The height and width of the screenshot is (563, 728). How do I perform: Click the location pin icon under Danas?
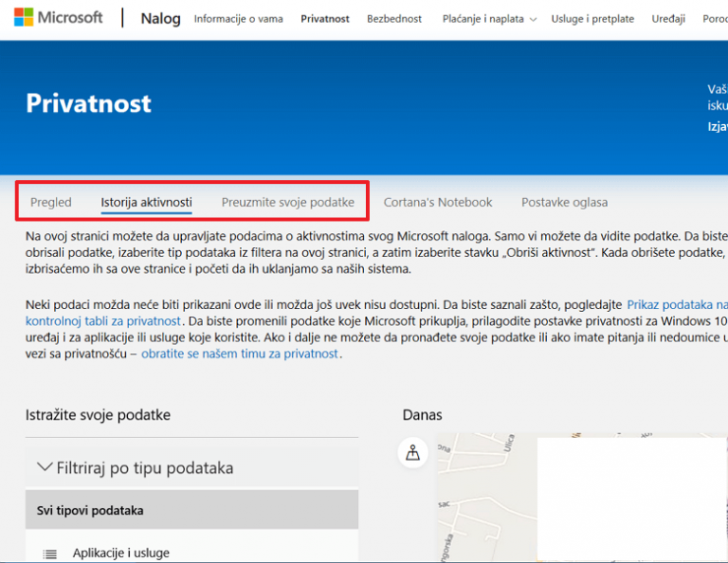[412, 452]
